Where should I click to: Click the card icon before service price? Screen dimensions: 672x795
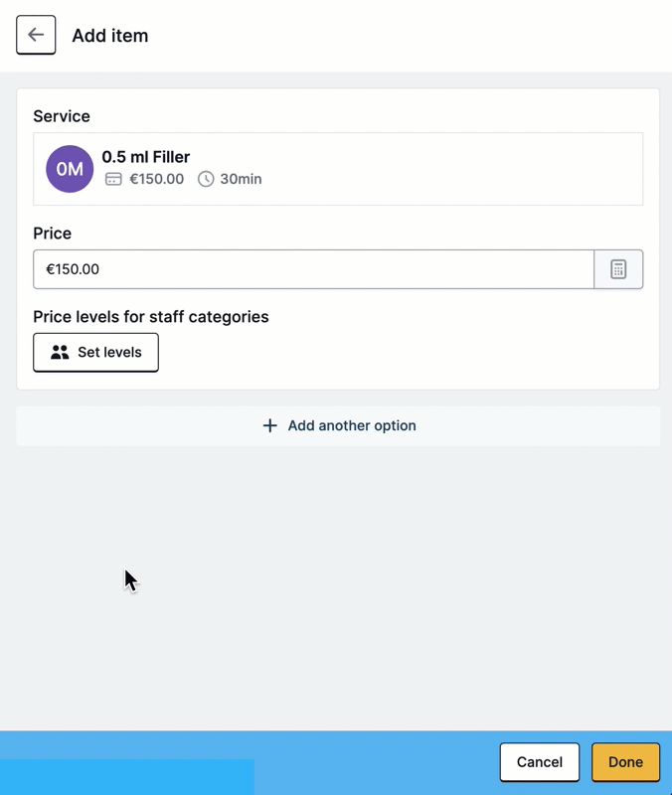pos(113,179)
